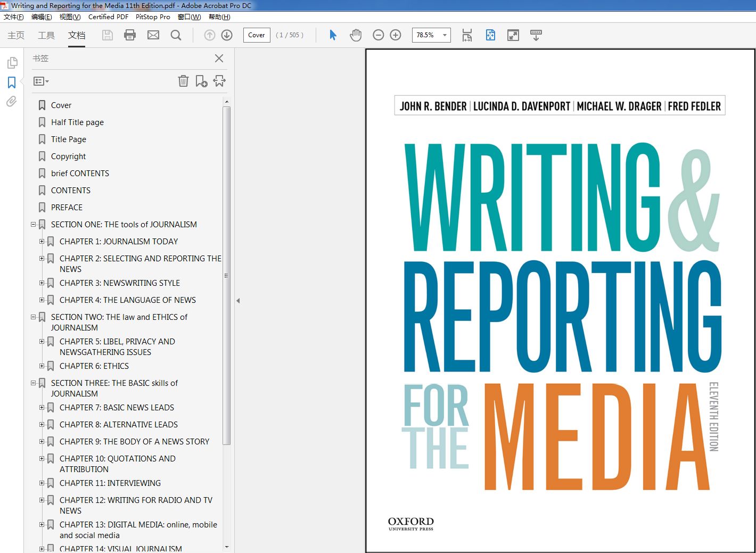The width and height of the screenshot is (756, 553).
Task: Go to Copyright bookmark
Action: click(68, 156)
